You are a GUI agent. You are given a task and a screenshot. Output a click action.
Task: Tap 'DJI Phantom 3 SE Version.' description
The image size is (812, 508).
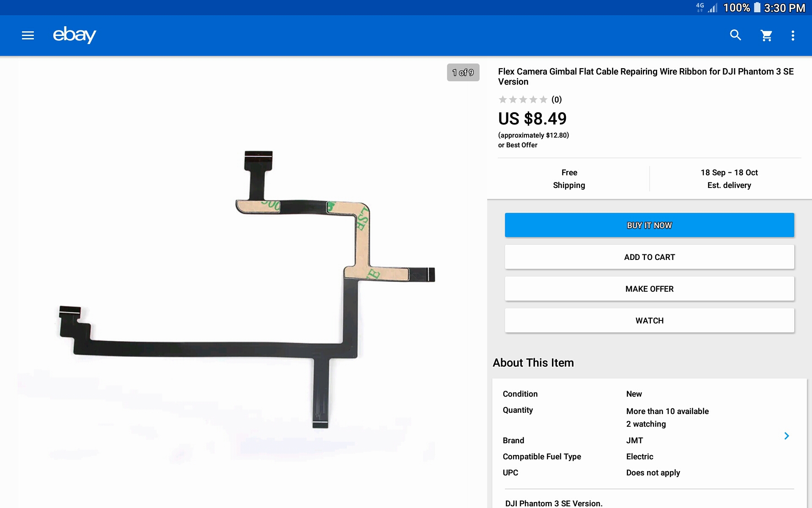pyautogui.click(x=554, y=503)
